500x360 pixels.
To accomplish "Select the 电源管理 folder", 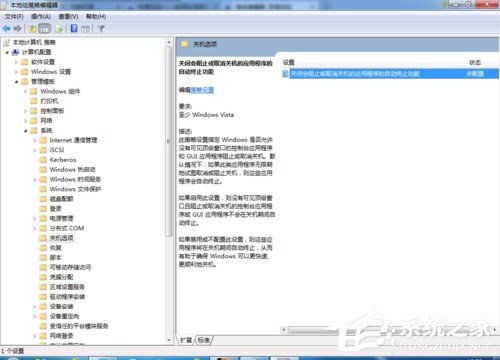I will 61,218.
